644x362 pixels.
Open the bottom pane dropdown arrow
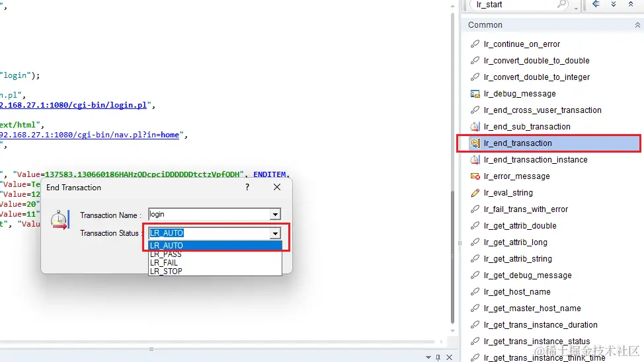(x=428, y=357)
